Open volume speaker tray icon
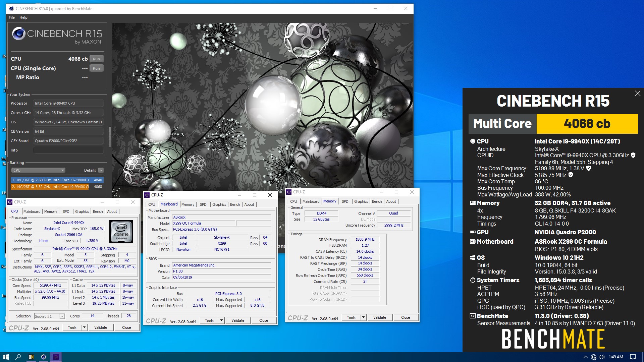Image resolution: width=644 pixels, height=362 pixels. (x=602, y=357)
